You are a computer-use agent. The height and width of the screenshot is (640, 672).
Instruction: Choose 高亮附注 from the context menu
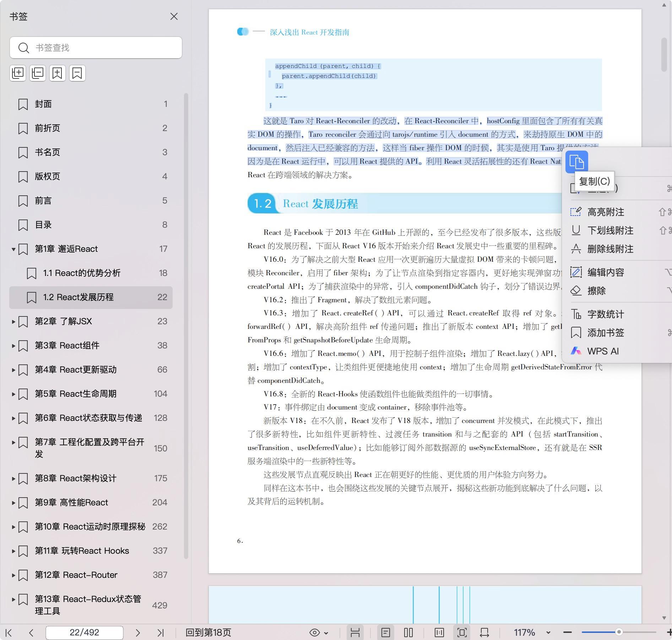(x=605, y=212)
